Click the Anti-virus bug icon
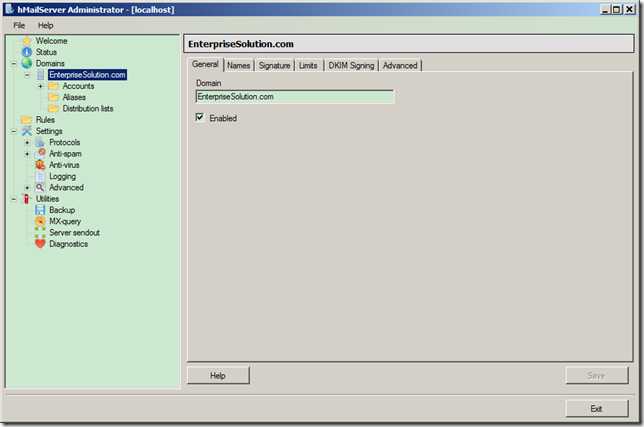 (40, 165)
